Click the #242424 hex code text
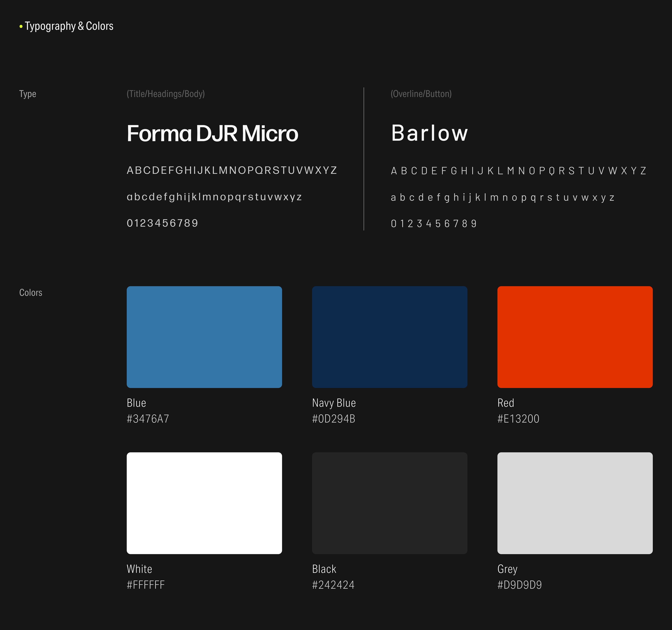Image resolution: width=672 pixels, height=630 pixels. coord(333,585)
